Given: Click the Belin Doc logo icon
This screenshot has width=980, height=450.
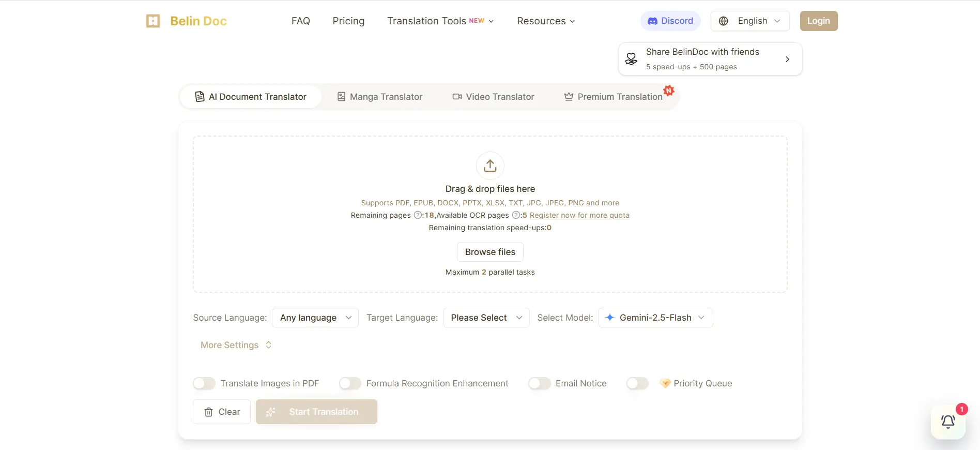Looking at the screenshot, I should (x=153, y=21).
